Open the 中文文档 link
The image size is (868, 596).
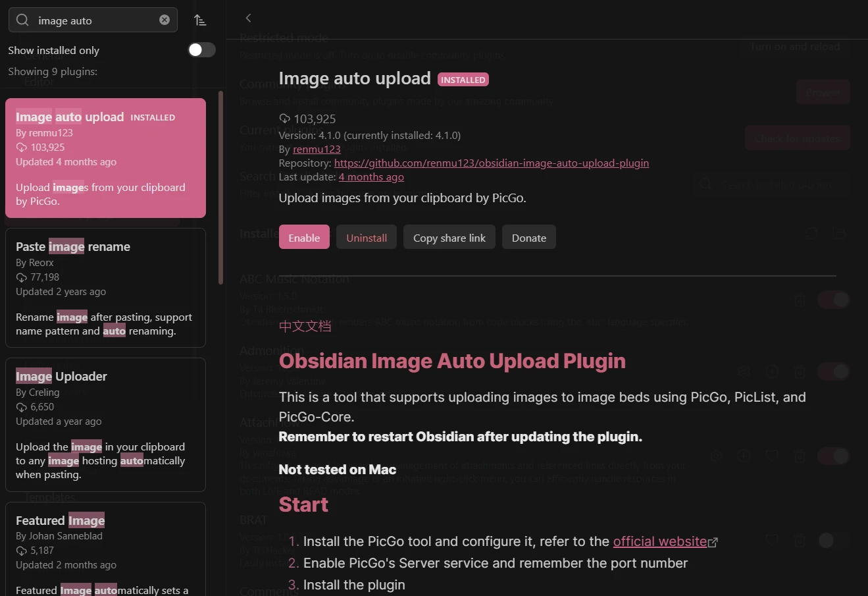(x=305, y=326)
